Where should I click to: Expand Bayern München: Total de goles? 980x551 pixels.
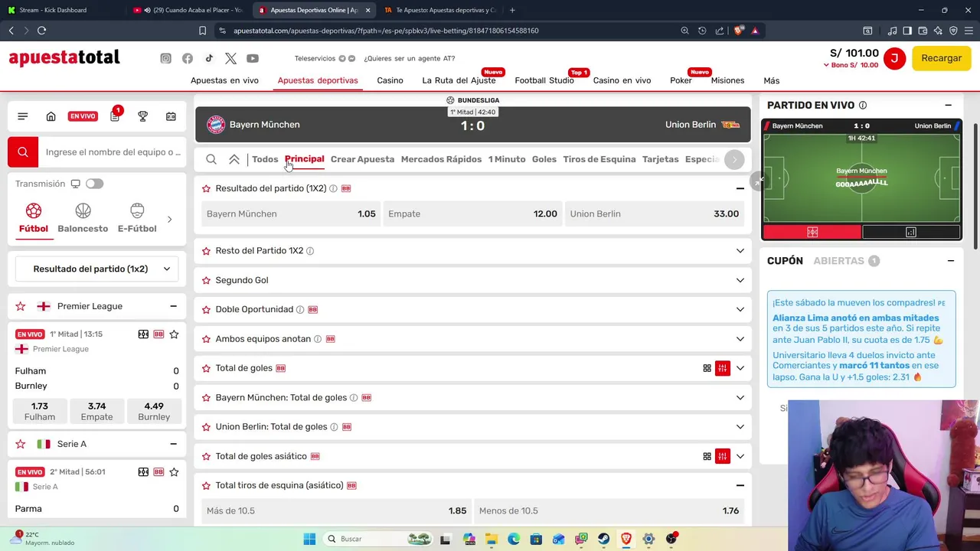pyautogui.click(x=740, y=397)
